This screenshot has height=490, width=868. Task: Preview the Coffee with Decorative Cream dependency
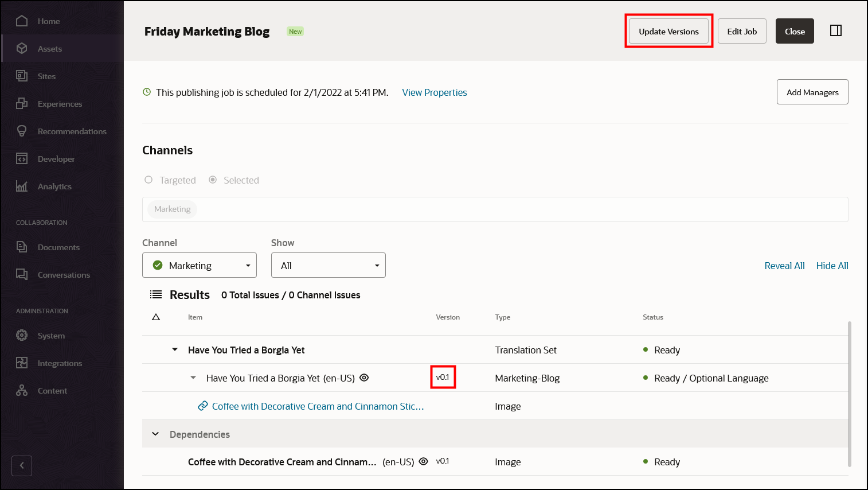click(x=424, y=461)
